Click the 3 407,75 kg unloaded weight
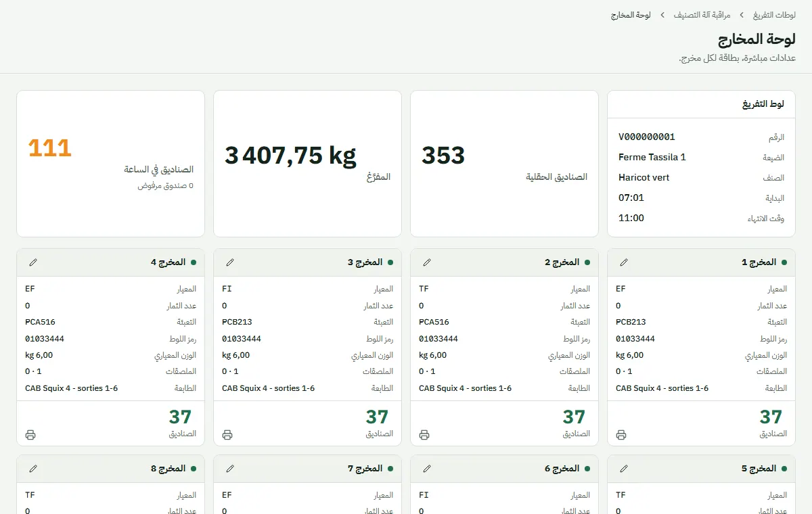 (290, 156)
